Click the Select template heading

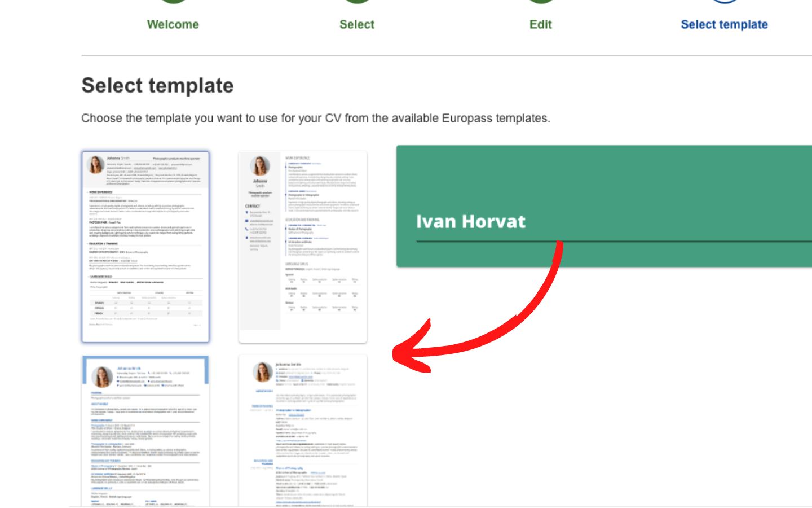(157, 85)
